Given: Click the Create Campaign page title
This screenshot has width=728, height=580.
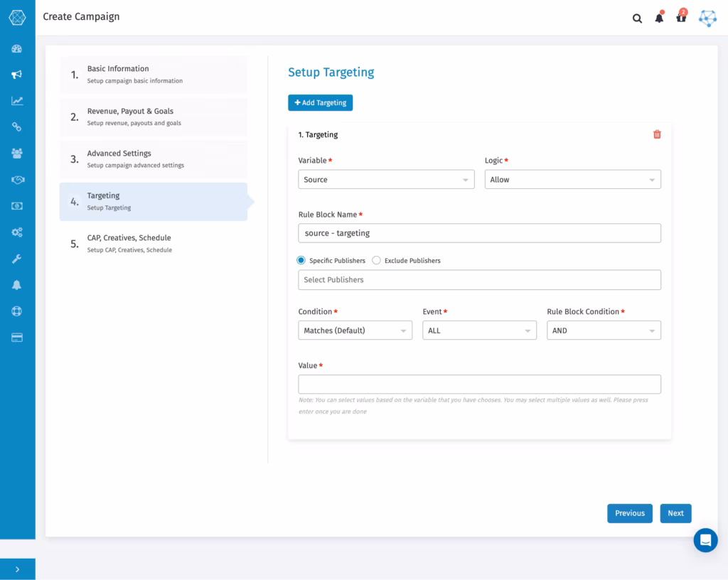Looking at the screenshot, I should 81,17.
